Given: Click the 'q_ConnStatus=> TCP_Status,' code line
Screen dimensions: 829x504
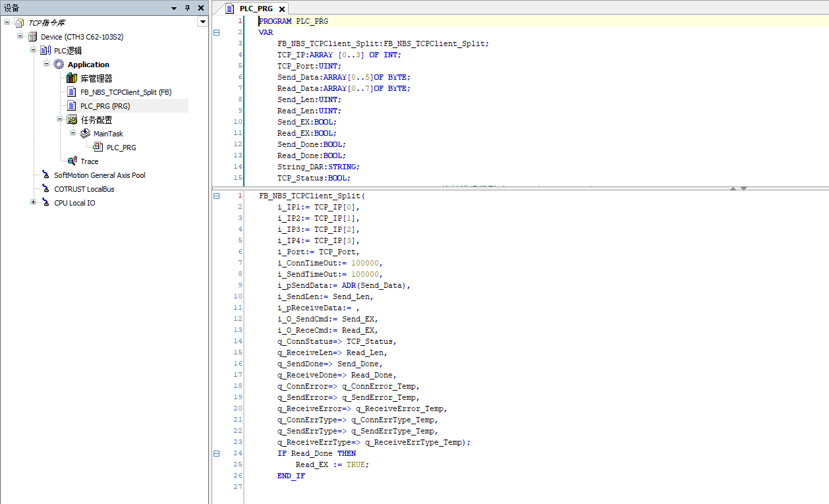Looking at the screenshot, I should pos(337,341).
